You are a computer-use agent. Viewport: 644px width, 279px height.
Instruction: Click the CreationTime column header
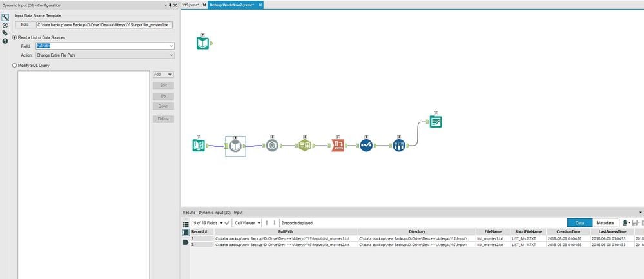coord(569,232)
